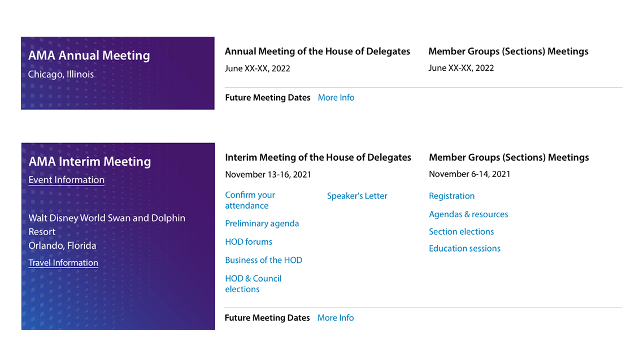Click the November 13-16, 2021 date text
Screen dimensions: 644x363
point(268,175)
